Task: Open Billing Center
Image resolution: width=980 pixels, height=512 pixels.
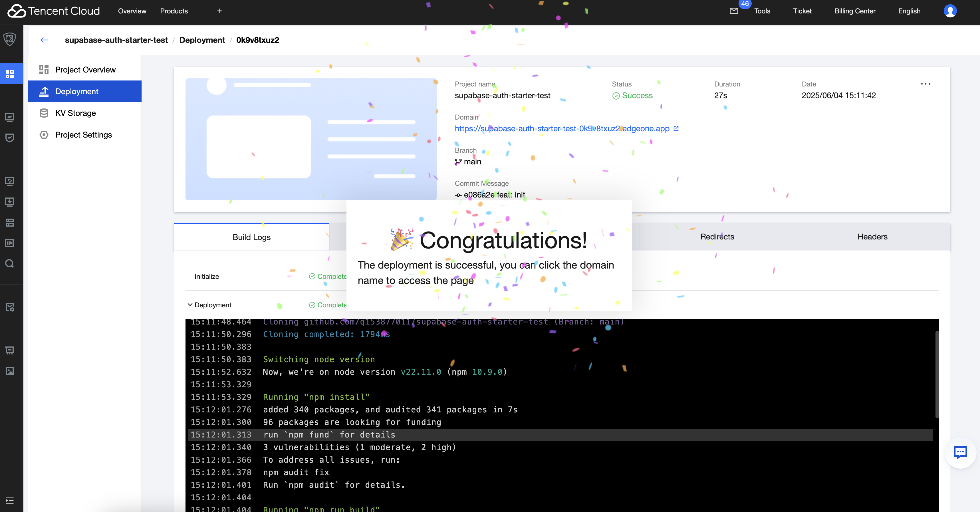Action: point(855,11)
